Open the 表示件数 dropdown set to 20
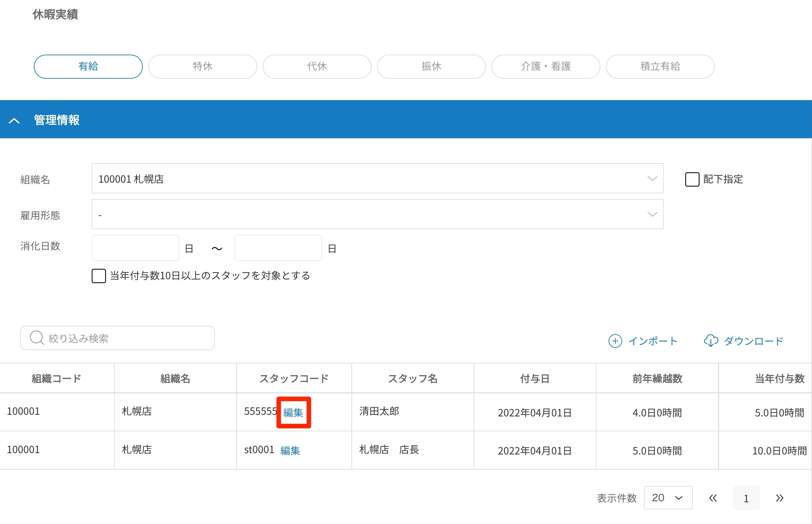This screenshot has width=812, height=524. coord(667,498)
